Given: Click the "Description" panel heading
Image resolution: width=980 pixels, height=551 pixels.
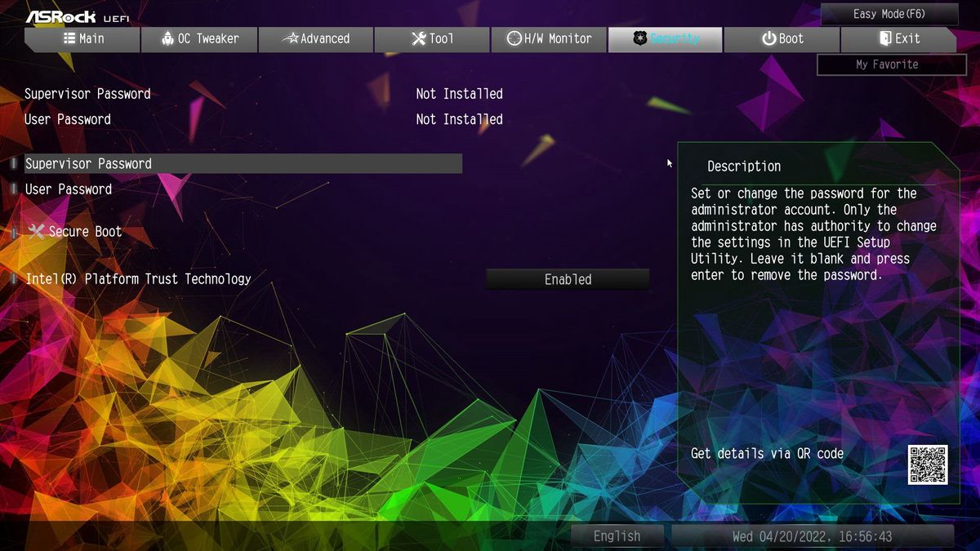Looking at the screenshot, I should click(744, 167).
